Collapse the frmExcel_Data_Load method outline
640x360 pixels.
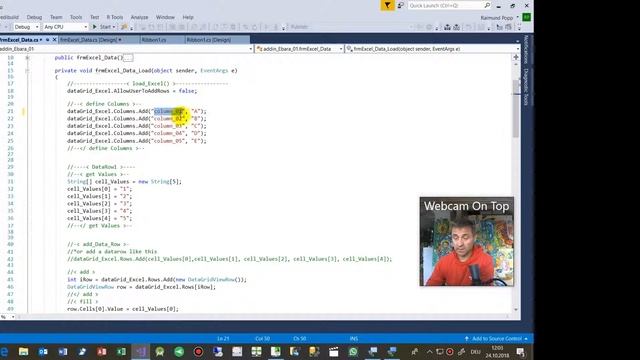click(27, 71)
